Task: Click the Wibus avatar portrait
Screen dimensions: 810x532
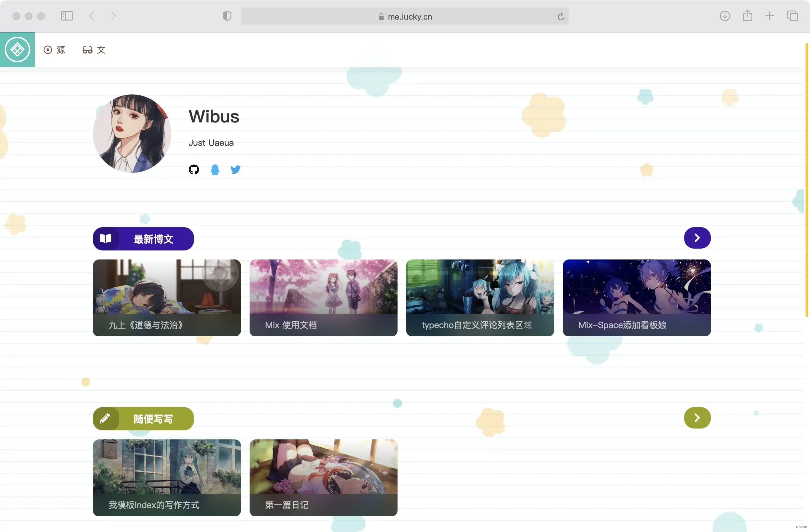Action: [132, 133]
